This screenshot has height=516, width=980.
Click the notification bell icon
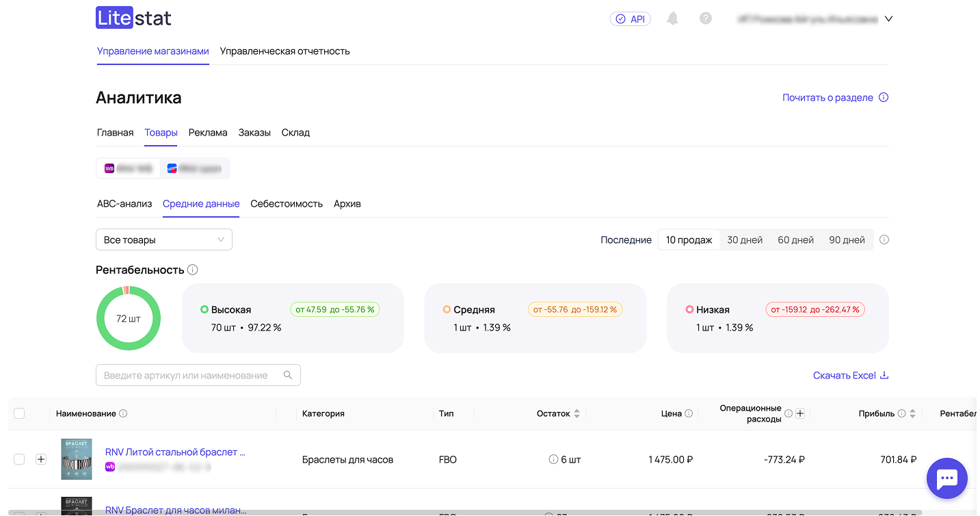672,18
